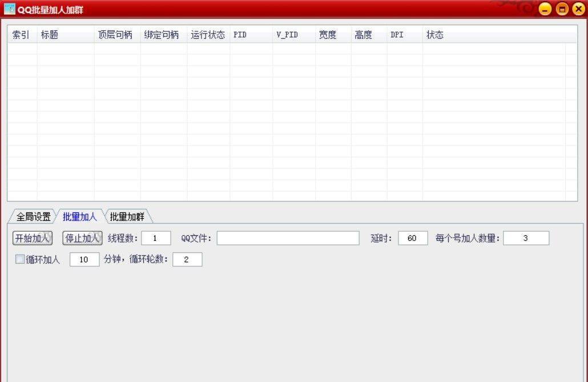Click the 绑定句柄 column header
588x382 pixels.
click(162, 35)
